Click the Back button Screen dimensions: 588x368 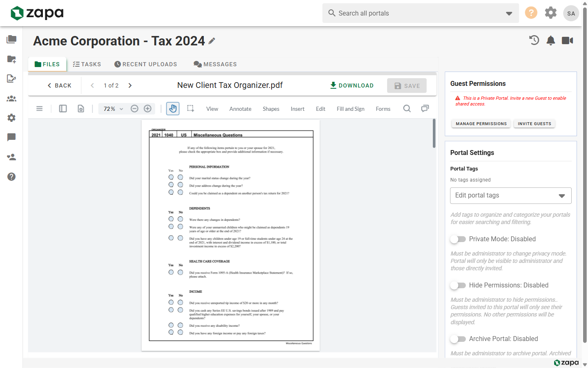pos(59,85)
